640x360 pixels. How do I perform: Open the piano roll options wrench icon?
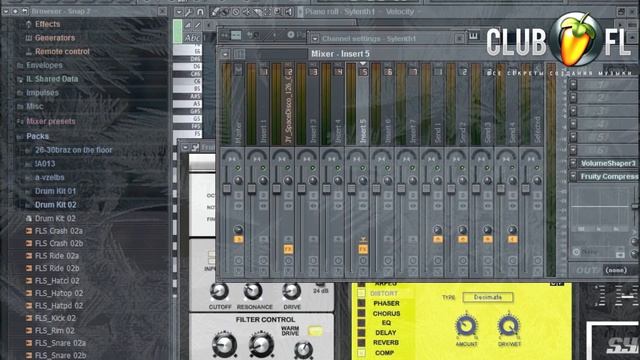(189, 12)
